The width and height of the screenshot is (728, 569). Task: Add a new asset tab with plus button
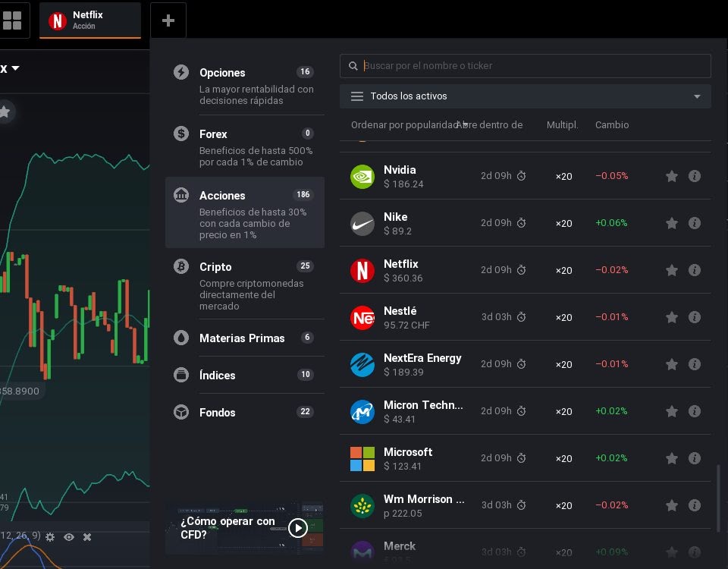[168, 20]
